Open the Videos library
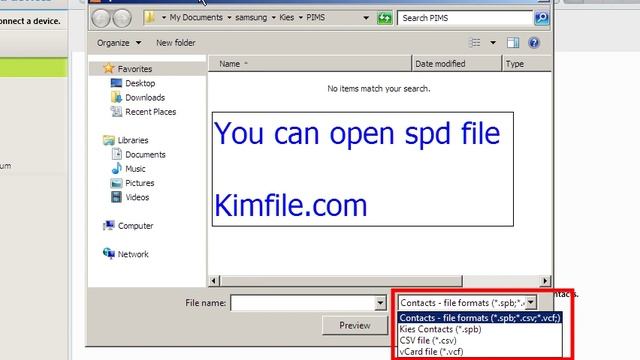The width and height of the screenshot is (640, 360). pyautogui.click(x=130, y=197)
